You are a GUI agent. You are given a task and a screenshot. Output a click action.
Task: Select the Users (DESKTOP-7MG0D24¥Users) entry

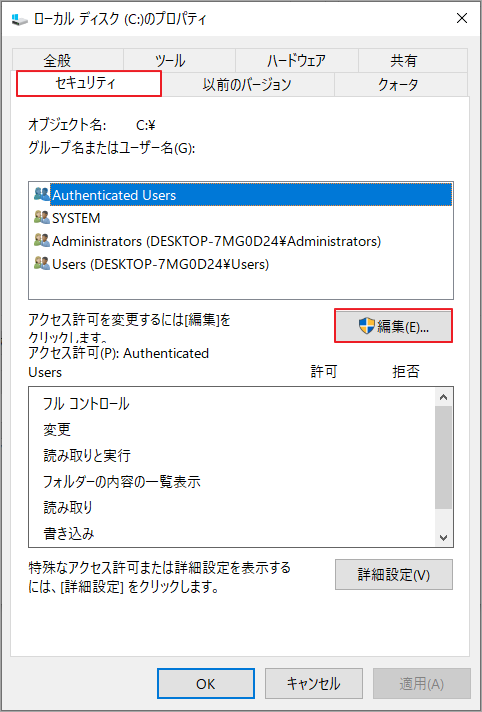pyautogui.click(x=241, y=264)
